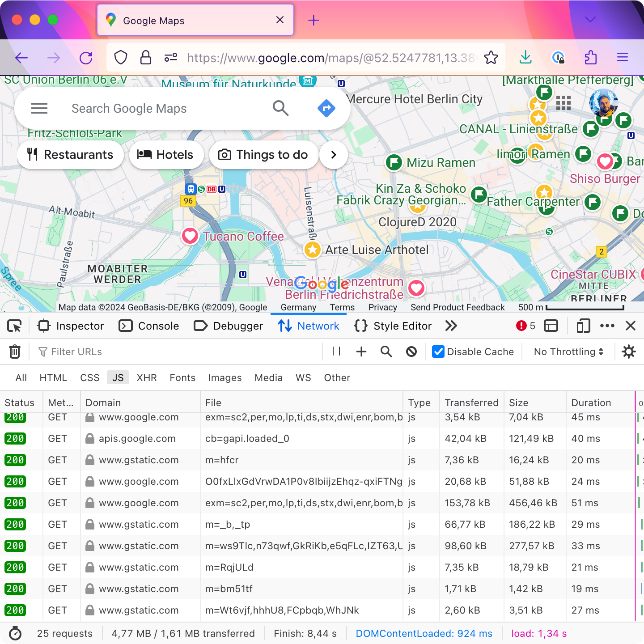644x644 pixels.
Task: Expand more DevTools tabs chevron
Action: 451,326
